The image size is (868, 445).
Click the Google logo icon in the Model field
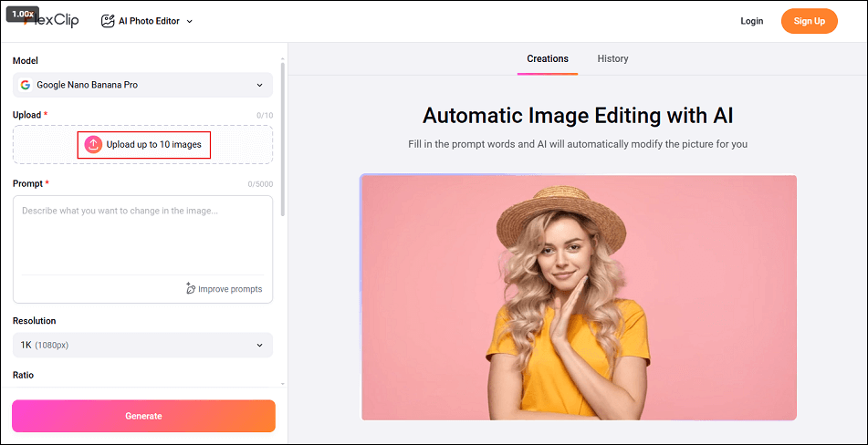pyautogui.click(x=26, y=85)
